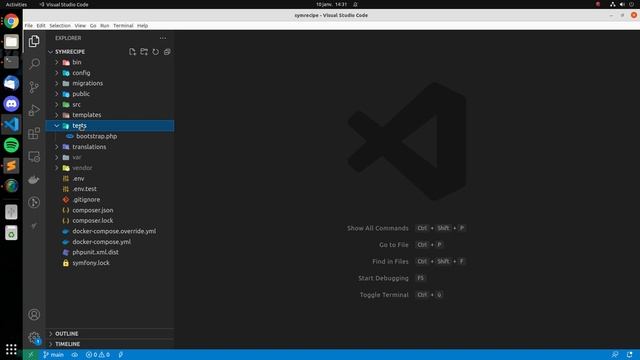Open the Terminal menu
Screen dimensions: 640x360
[x=123, y=25]
